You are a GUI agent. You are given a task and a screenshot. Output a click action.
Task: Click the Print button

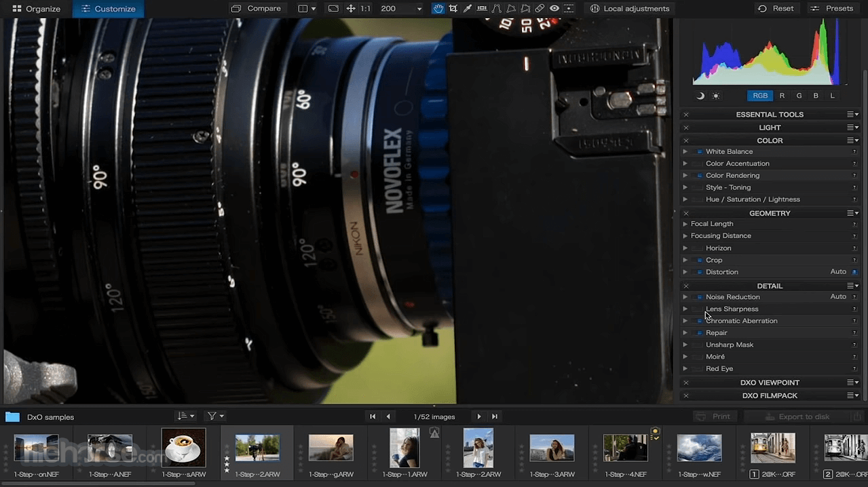click(714, 416)
